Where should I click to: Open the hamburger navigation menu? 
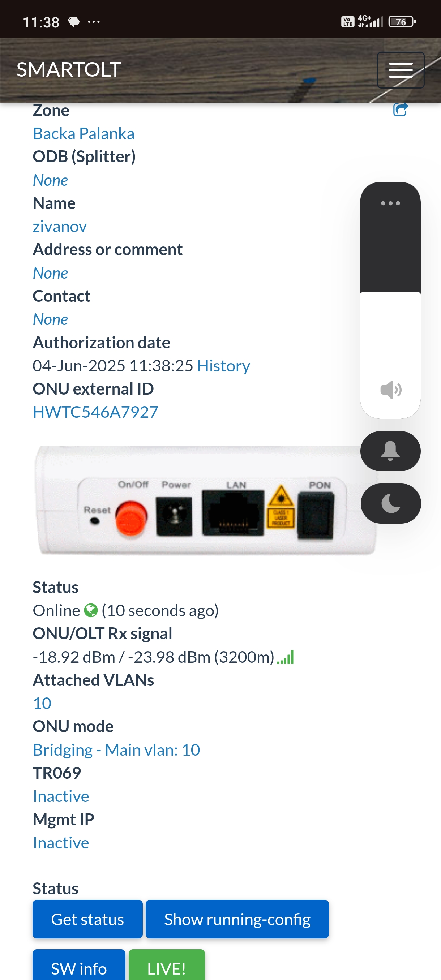click(x=400, y=70)
